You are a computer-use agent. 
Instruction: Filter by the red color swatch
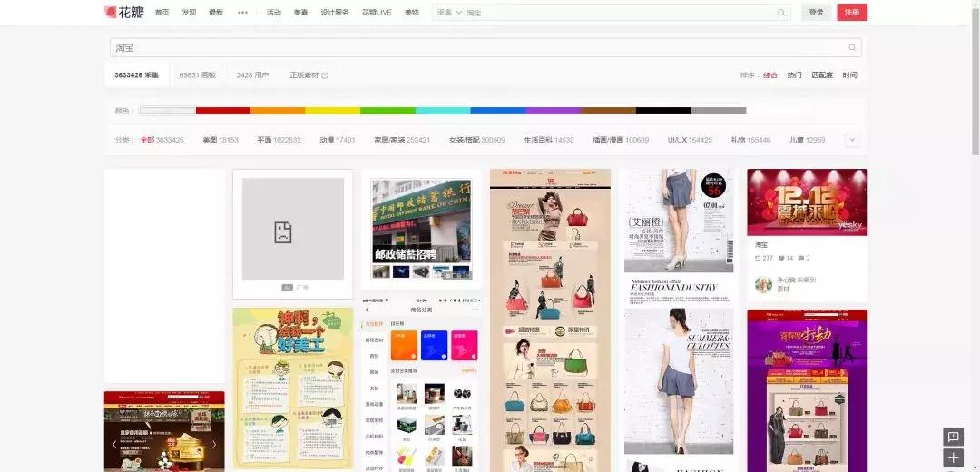coord(223,111)
